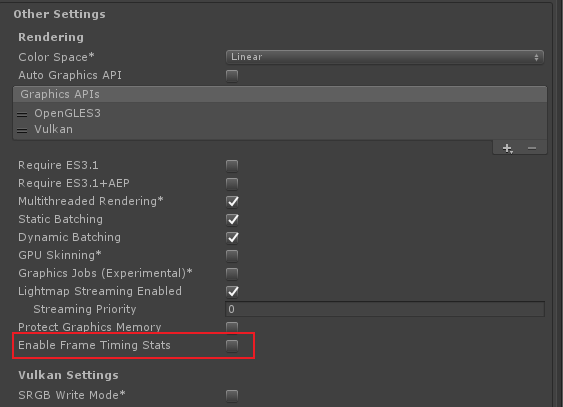Grab the Vulkan reorder handle icon
The image size is (563, 407).
[22, 131]
